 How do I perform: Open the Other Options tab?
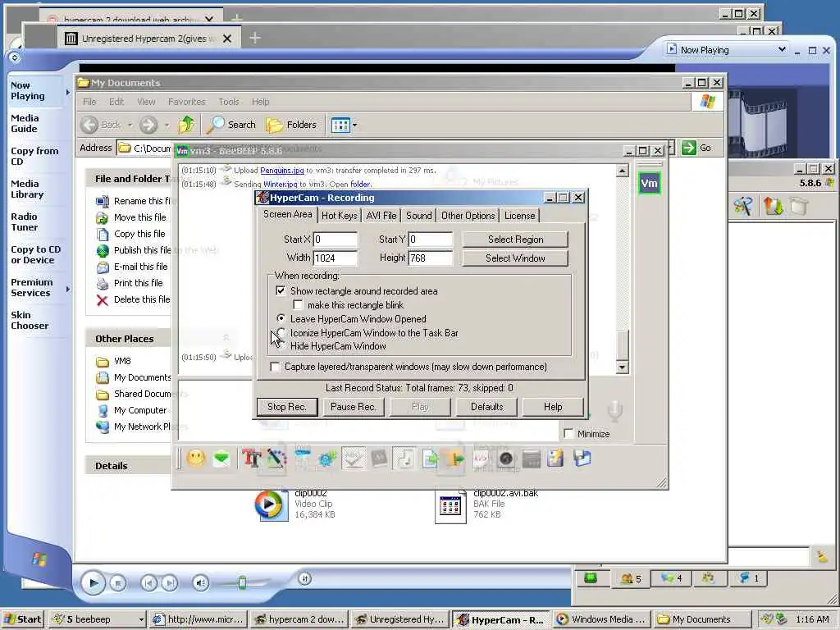tap(468, 216)
